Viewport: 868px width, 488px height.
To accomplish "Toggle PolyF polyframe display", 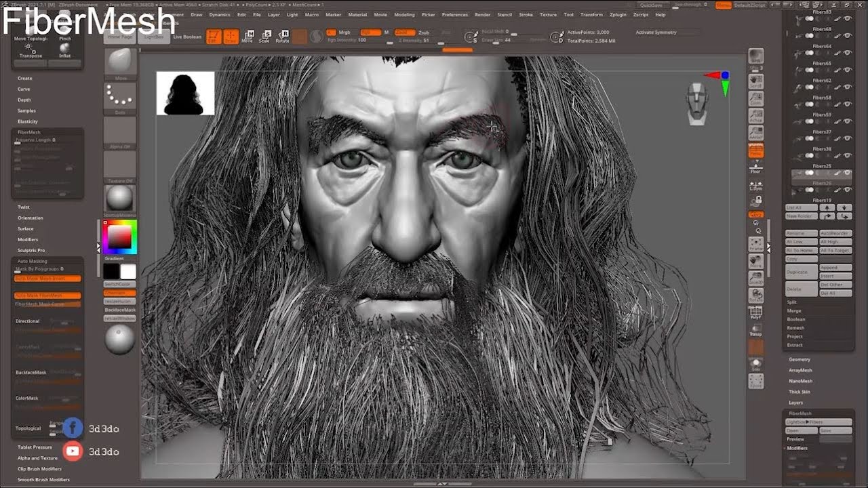I will tap(755, 313).
